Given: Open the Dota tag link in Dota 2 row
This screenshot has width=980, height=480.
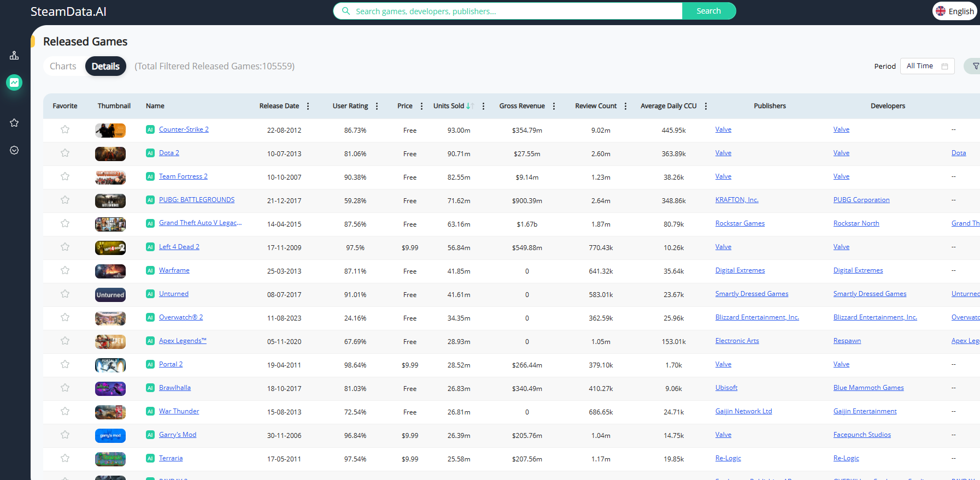Looking at the screenshot, I should pyautogui.click(x=959, y=153).
